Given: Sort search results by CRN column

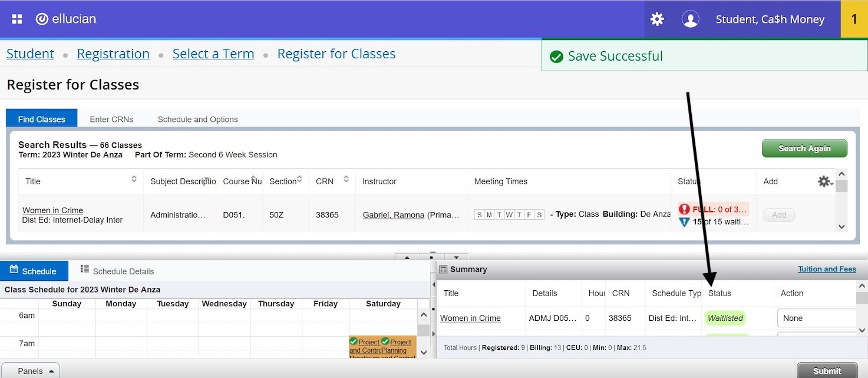Looking at the screenshot, I should tap(346, 180).
